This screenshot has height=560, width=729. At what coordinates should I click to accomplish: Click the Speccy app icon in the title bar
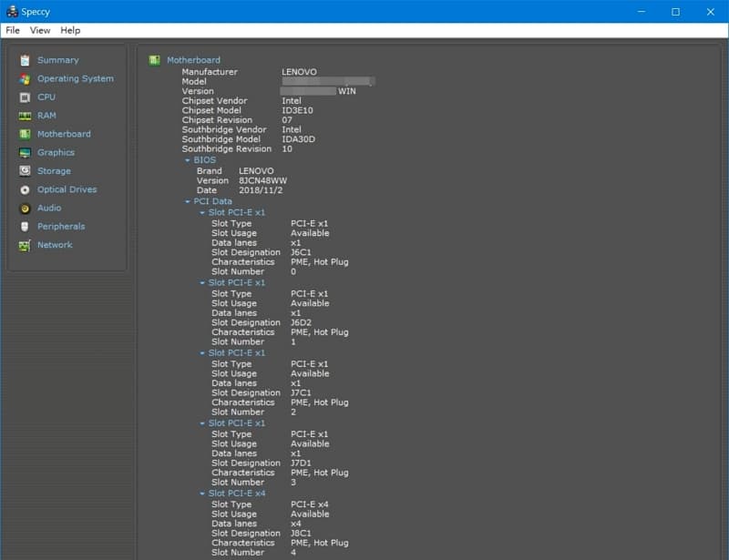tap(12, 11)
